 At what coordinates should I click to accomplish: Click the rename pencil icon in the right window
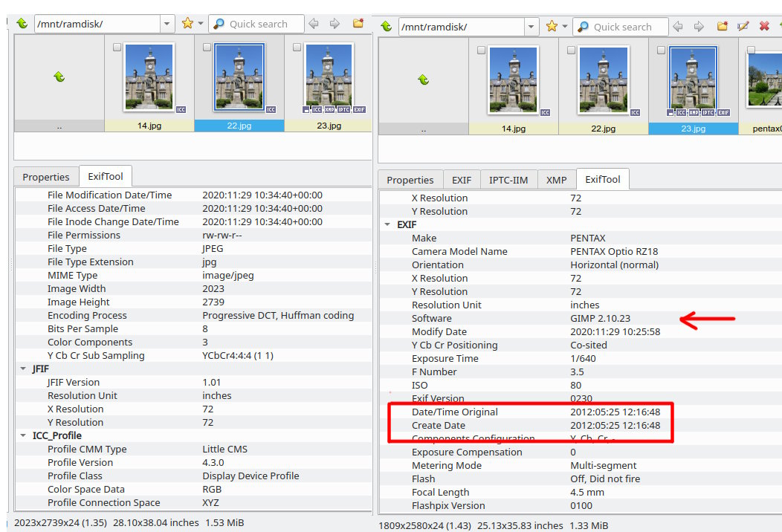[743, 26]
